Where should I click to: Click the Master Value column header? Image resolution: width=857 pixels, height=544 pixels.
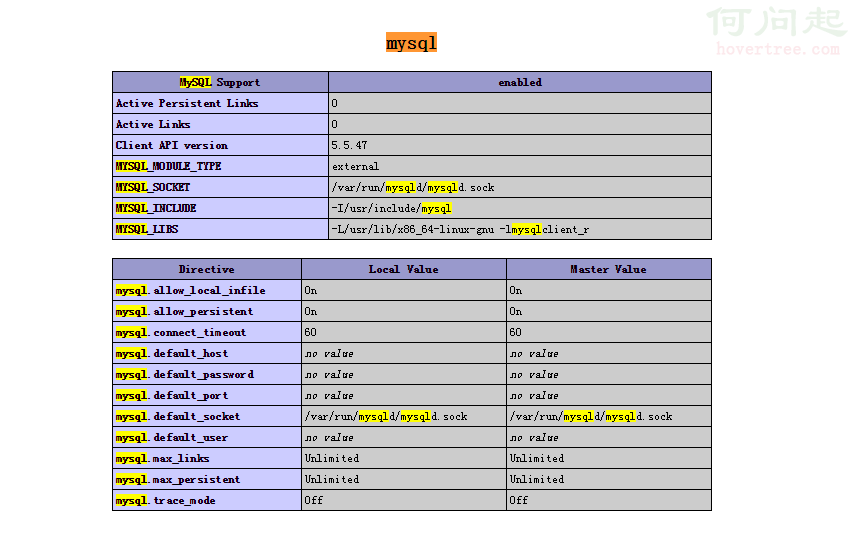[608, 269]
